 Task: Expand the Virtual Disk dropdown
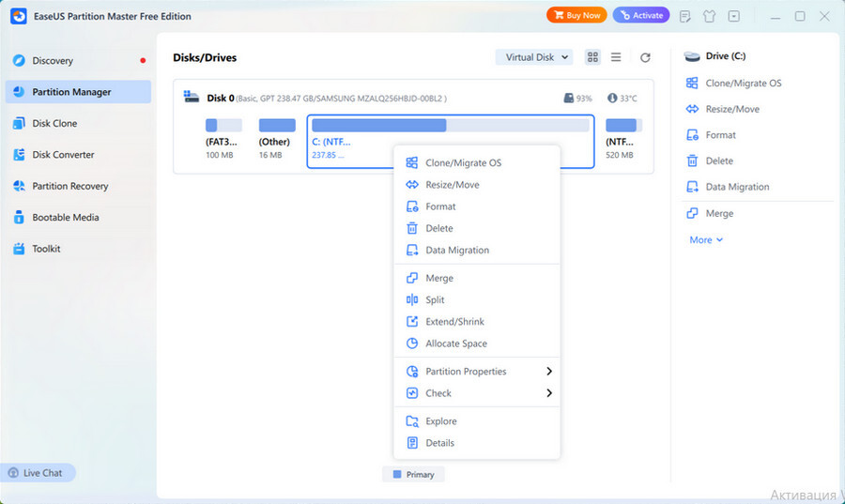pyautogui.click(x=534, y=57)
